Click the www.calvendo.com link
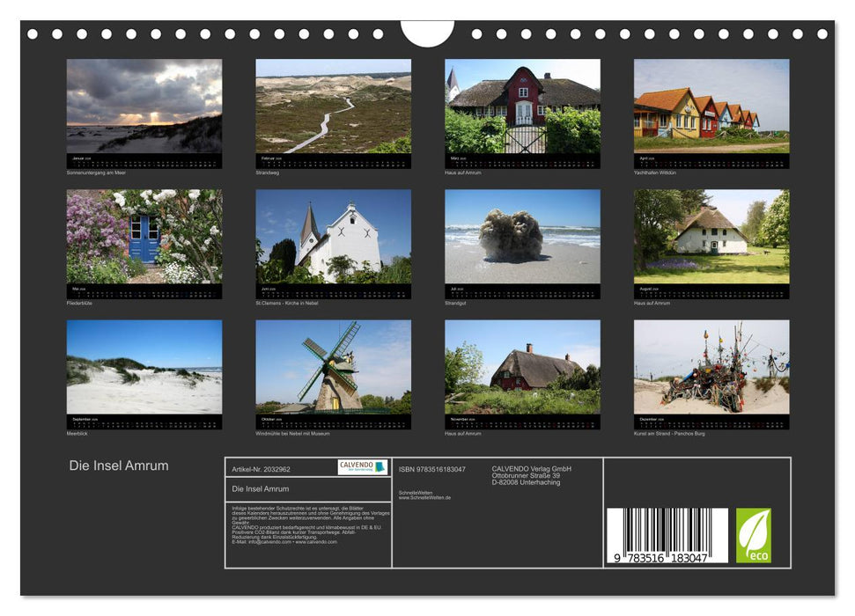 click(x=319, y=541)
